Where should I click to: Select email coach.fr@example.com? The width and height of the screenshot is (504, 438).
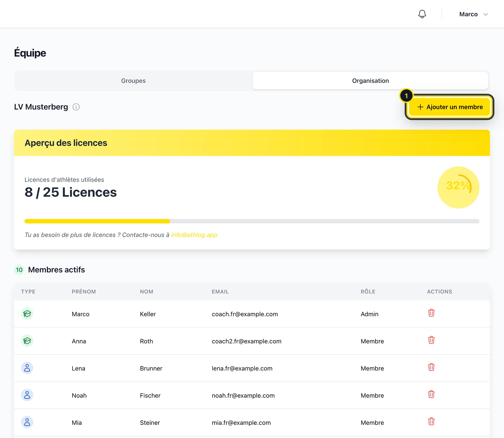(245, 314)
